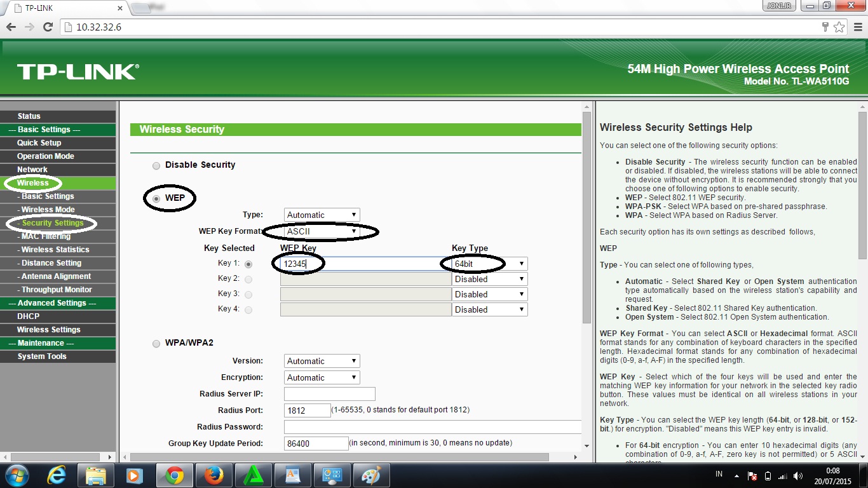Click the browser forward arrow

(x=29, y=27)
